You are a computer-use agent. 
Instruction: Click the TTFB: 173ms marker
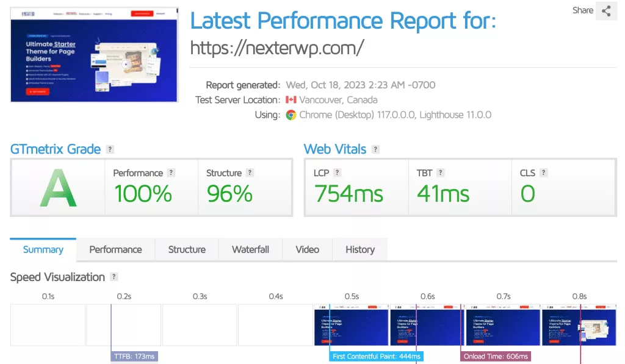[x=134, y=357]
